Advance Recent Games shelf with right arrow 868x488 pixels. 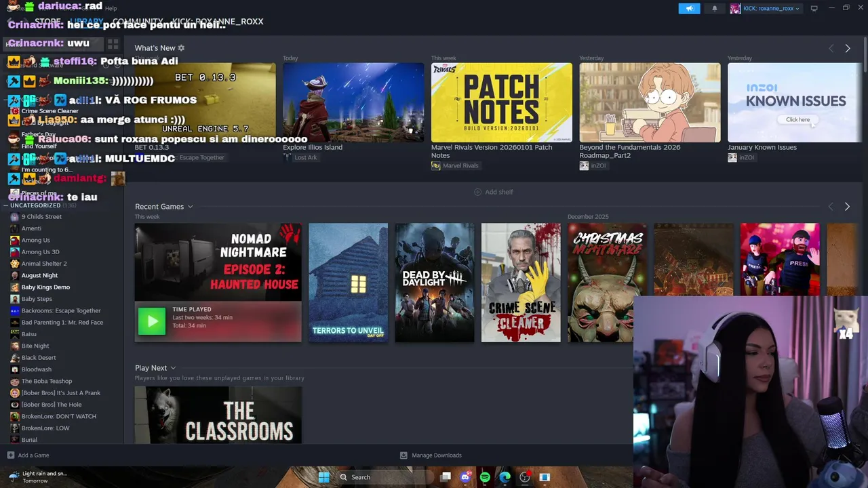pos(847,206)
